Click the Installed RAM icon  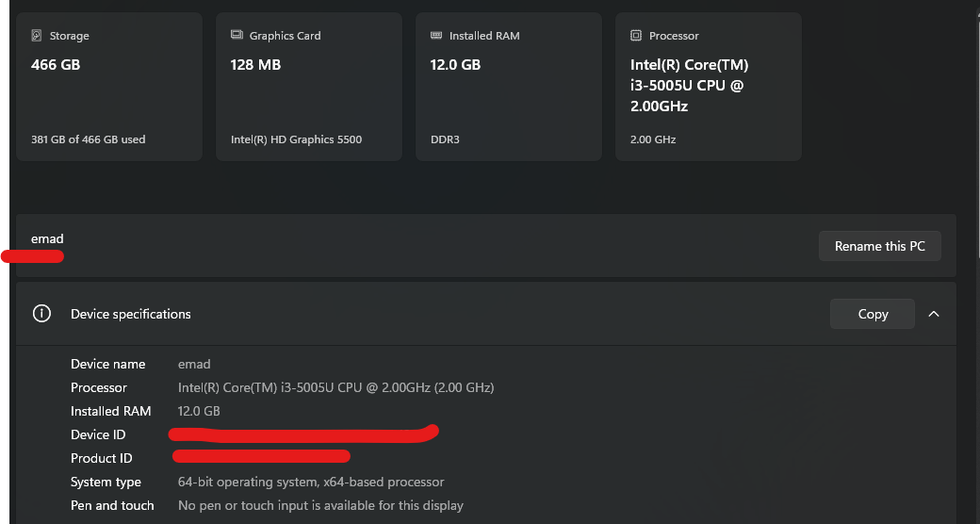[436, 35]
